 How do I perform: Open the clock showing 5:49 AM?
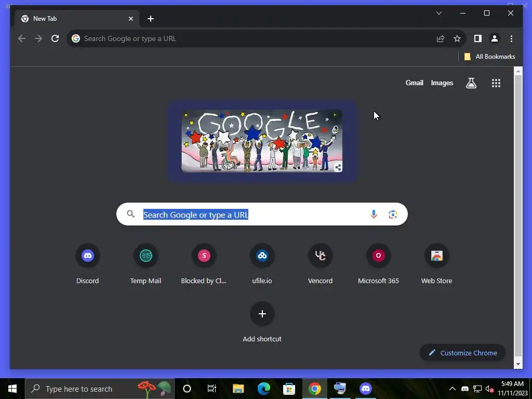pyautogui.click(x=512, y=389)
